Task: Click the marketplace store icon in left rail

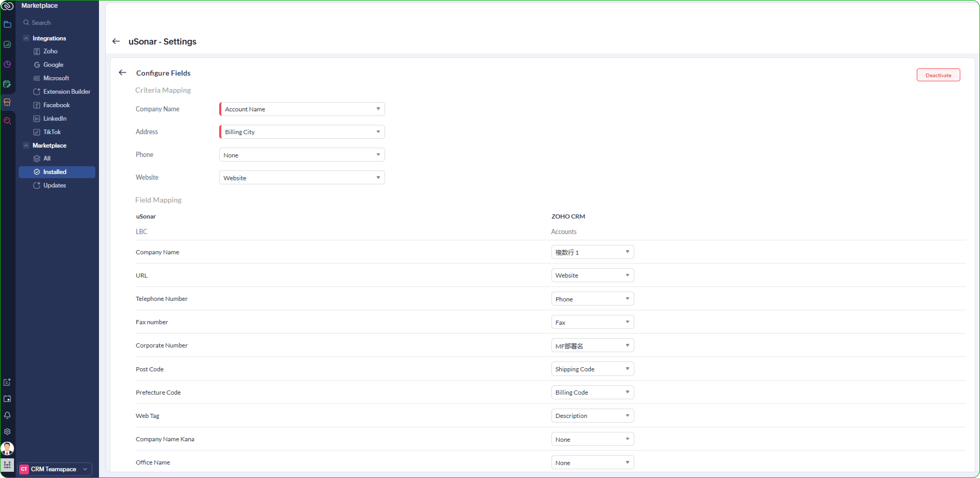Action: [x=7, y=102]
